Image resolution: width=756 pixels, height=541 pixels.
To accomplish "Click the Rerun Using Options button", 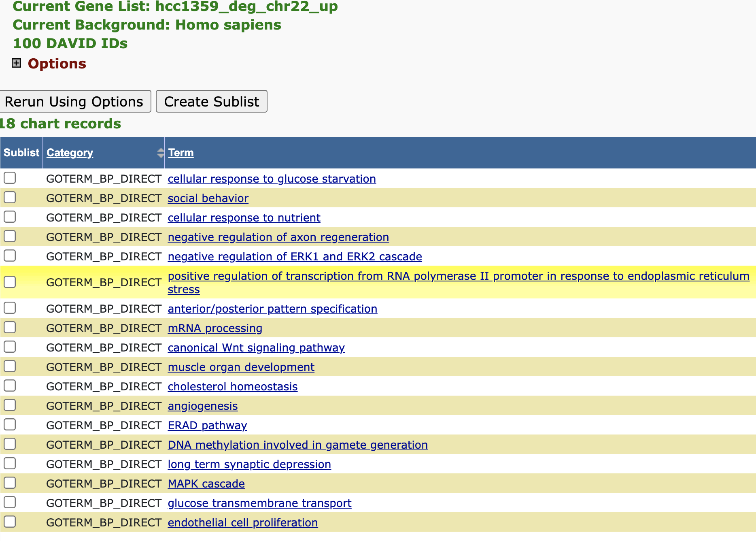I will click(74, 102).
